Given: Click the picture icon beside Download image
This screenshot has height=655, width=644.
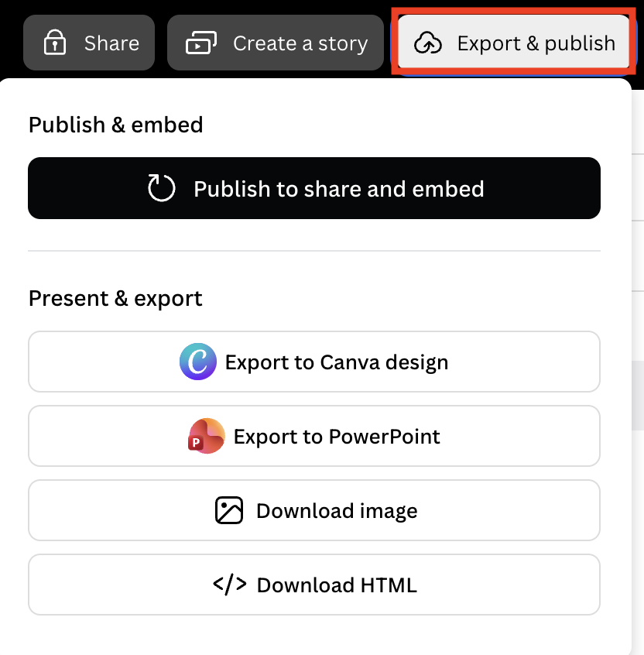Looking at the screenshot, I should click(229, 510).
